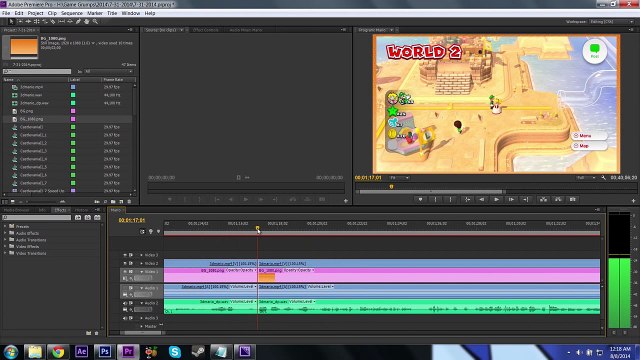Expand the Video Transitions folder
This screenshot has height=360, width=640.
[x=5, y=253]
